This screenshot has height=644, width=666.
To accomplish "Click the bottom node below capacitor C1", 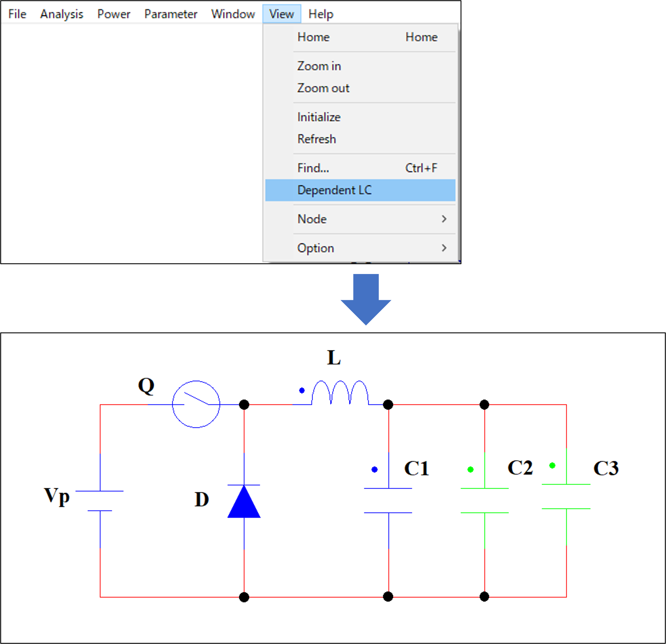I will click(388, 597).
